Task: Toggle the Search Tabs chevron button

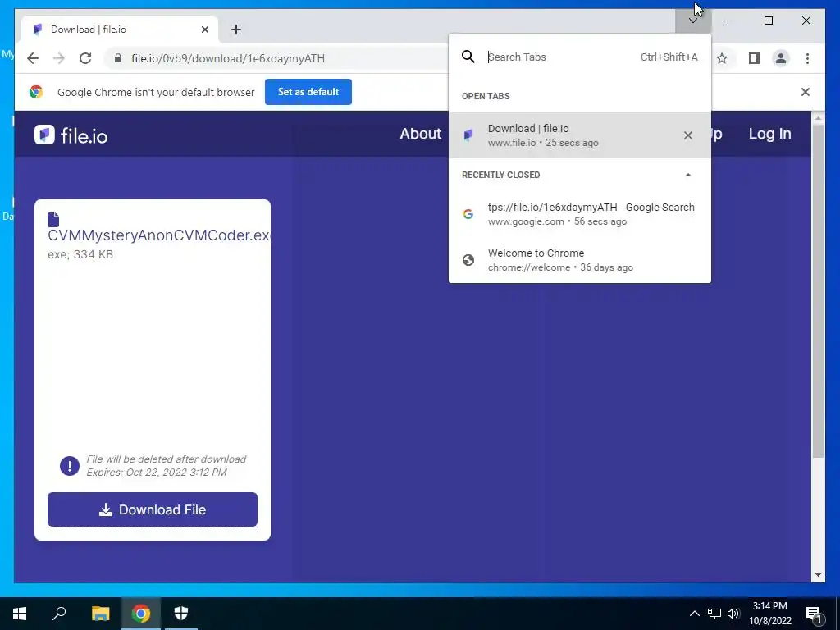Action: (692, 21)
